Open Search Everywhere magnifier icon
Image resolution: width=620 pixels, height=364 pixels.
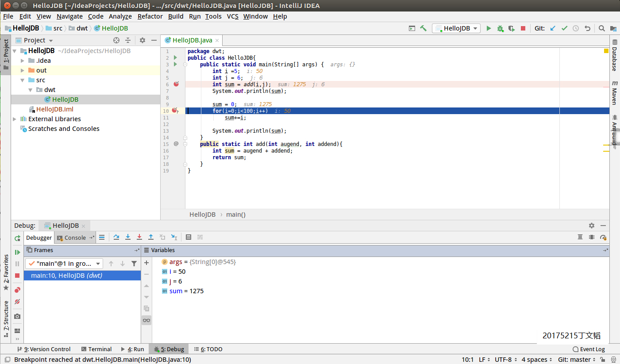[x=602, y=28]
